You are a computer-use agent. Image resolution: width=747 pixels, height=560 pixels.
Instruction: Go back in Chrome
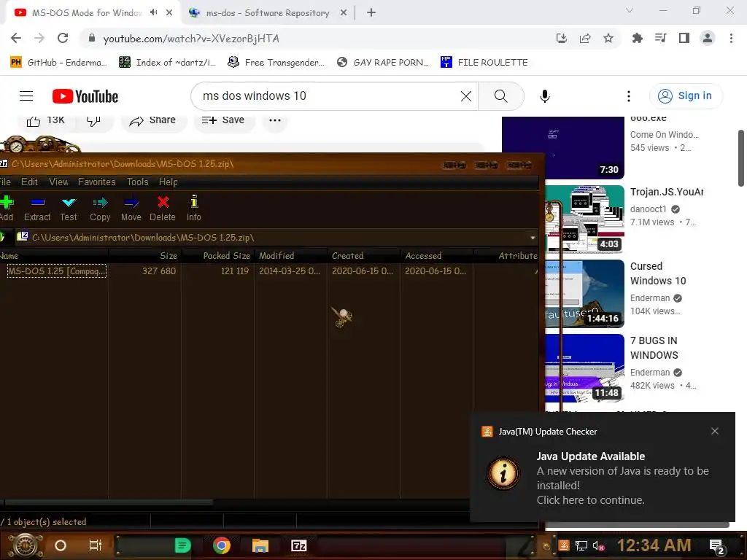pyautogui.click(x=16, y=38)
